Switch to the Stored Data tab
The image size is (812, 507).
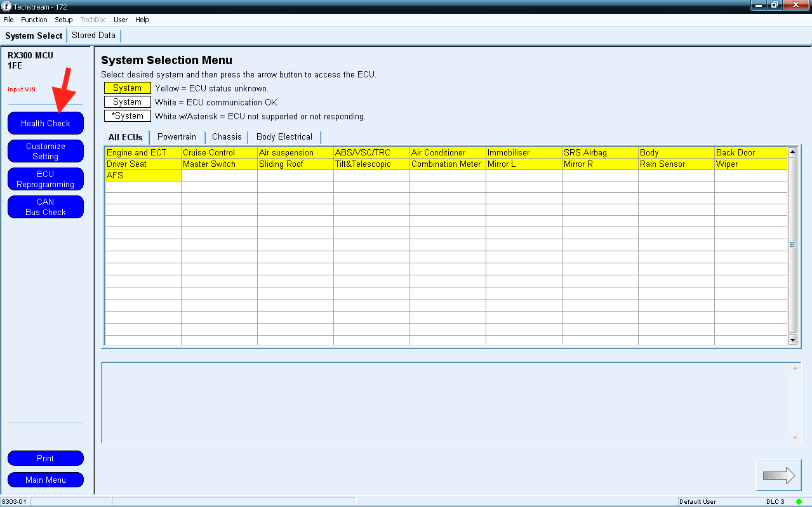pyautogui.click(x=93, y=36)
